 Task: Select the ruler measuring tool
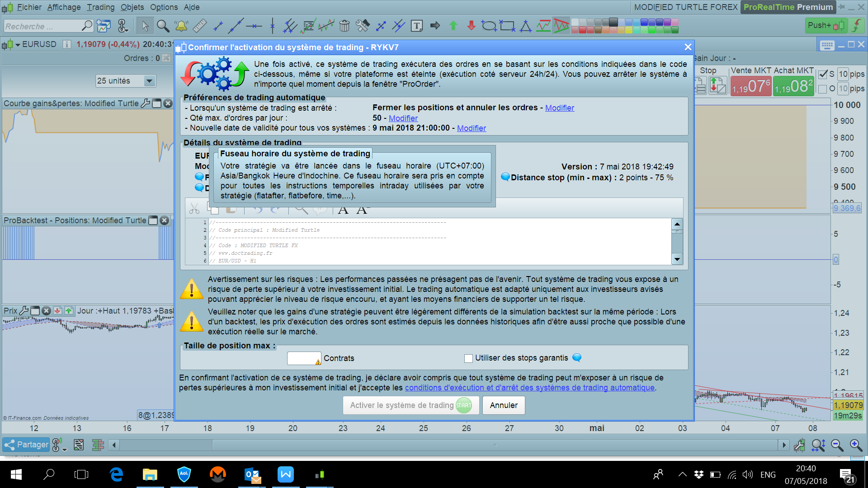[199, 26]
